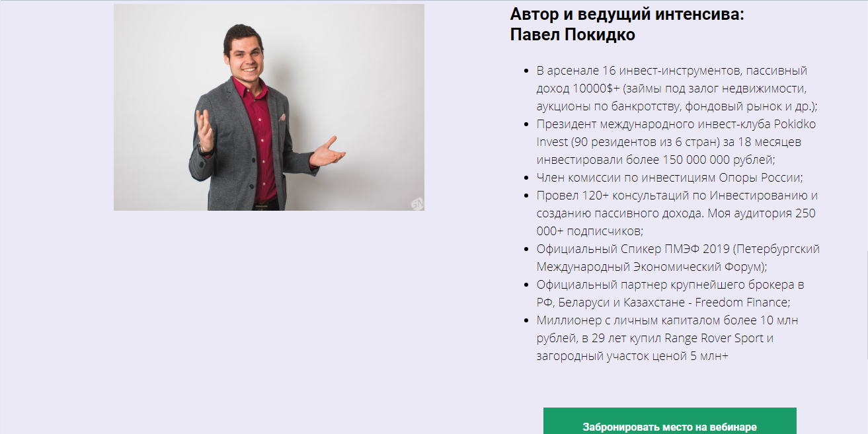Click the bullet about 16 инвест-инструментов
The image size is (868, 434).
point(677,89)
